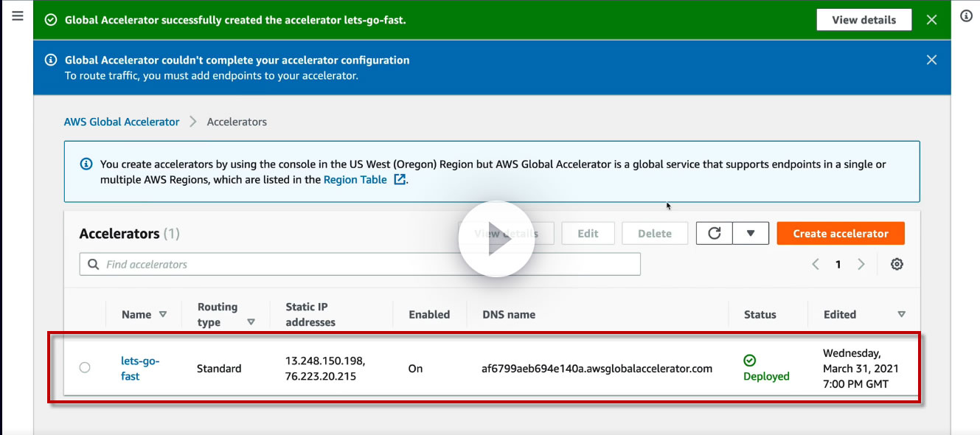The height and width of the screenshot is (435, 980).
Task: Sort by Routing type column arrow
Action: pos(251,322)
